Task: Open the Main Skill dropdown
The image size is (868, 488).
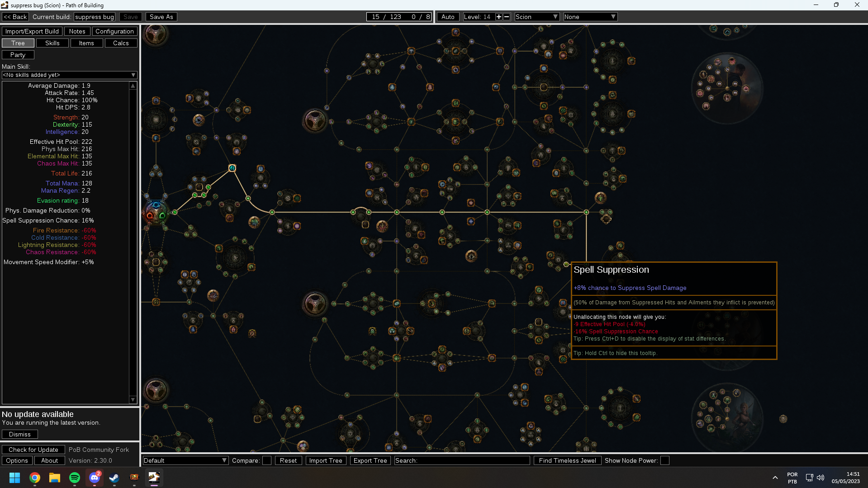Action: 70,75
